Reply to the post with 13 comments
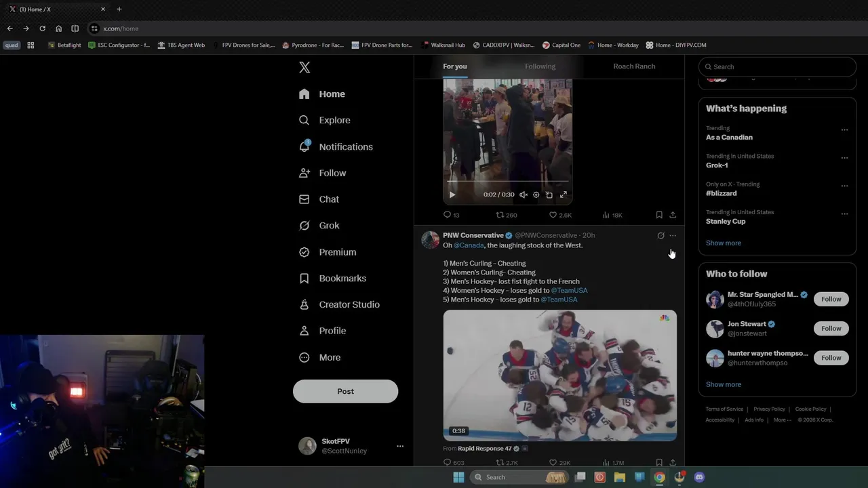The image size is (868, 488). pyautogui.click(x=451, y=215)
